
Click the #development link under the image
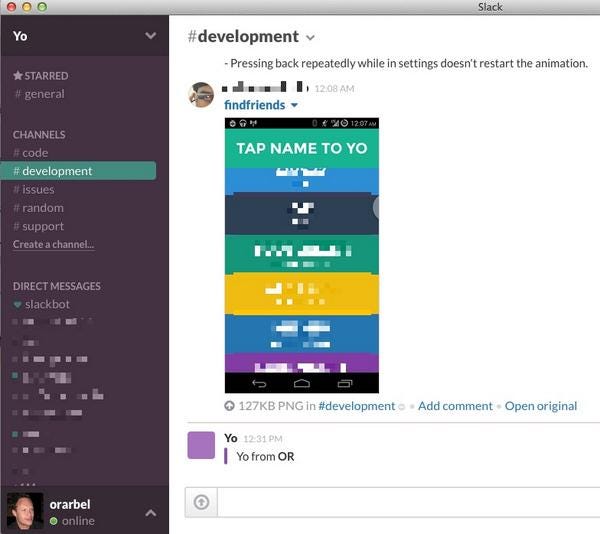(x=357, y=406)
